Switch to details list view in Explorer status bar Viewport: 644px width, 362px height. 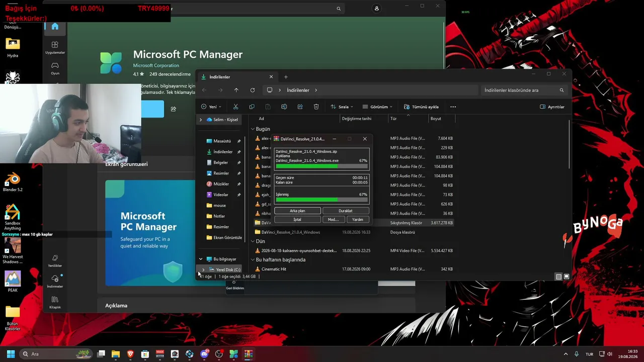coord(558,277)
